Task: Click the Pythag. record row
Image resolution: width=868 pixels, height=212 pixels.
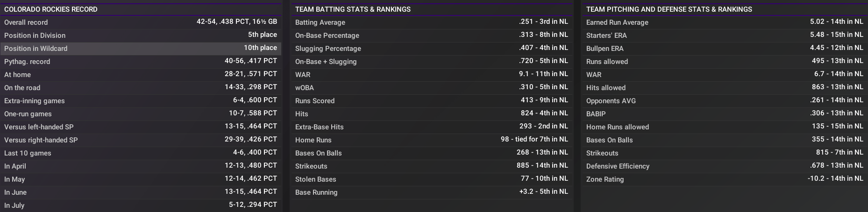Action: 140,62
